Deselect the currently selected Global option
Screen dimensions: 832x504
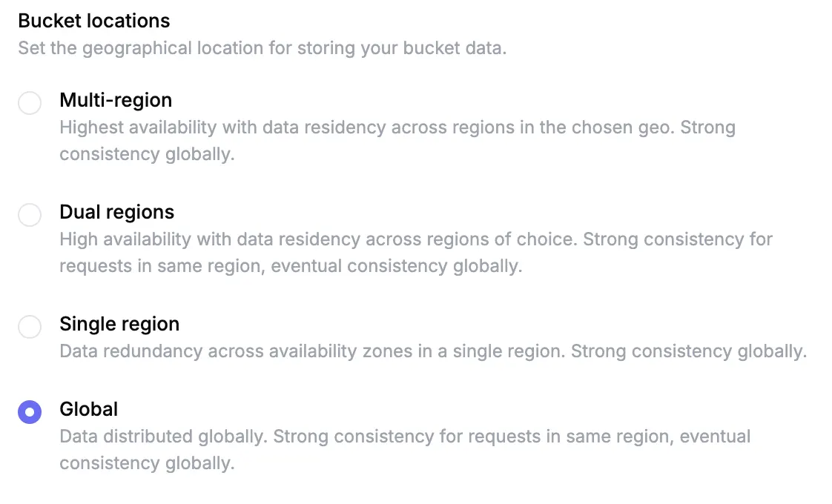coord(30,412)
